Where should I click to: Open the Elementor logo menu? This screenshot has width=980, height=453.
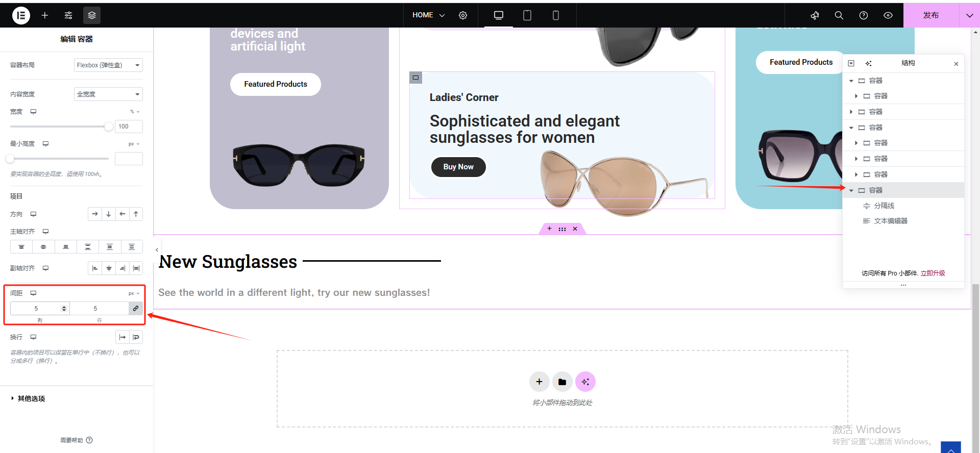coord(21,15)
